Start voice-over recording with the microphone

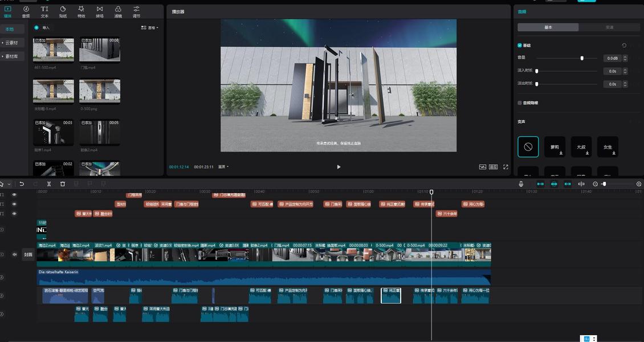pyautogui.click(x=521, y=184)
